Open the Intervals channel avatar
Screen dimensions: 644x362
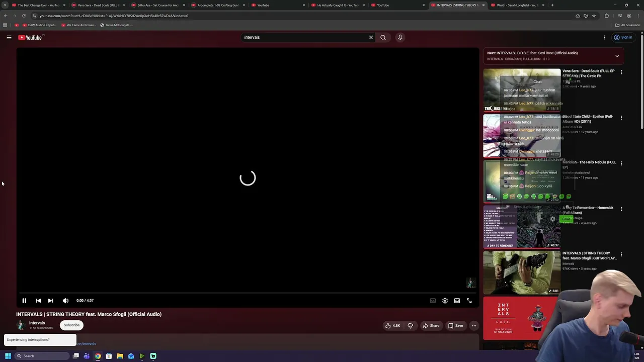coord(21,325)
